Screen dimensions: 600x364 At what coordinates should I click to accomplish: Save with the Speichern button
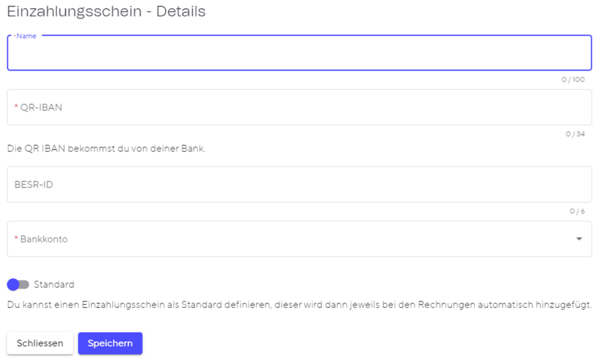coord(110,344)
